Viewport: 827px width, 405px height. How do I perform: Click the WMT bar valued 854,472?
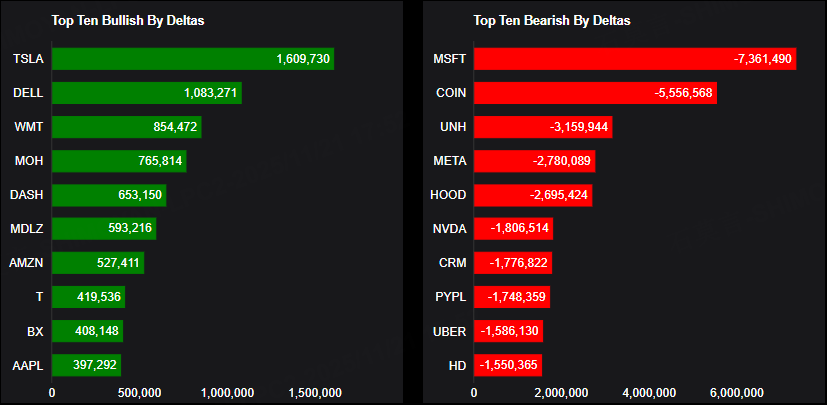(x=126, y=127)
